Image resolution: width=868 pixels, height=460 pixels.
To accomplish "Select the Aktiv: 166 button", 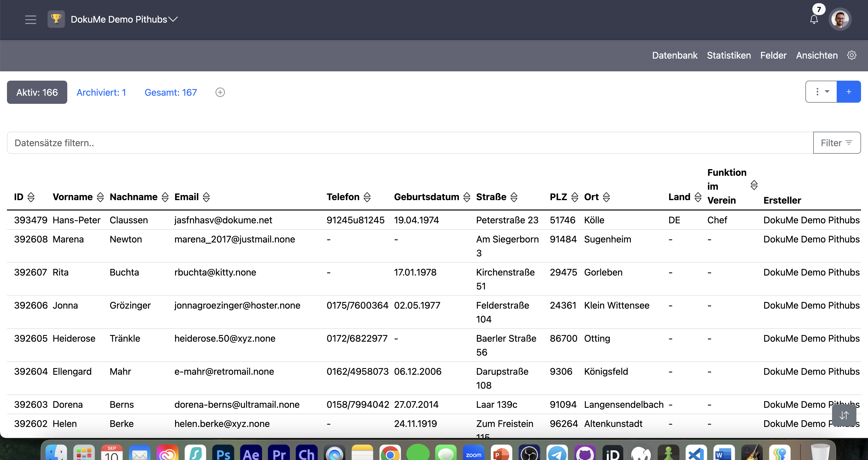I will click(37, 92).
